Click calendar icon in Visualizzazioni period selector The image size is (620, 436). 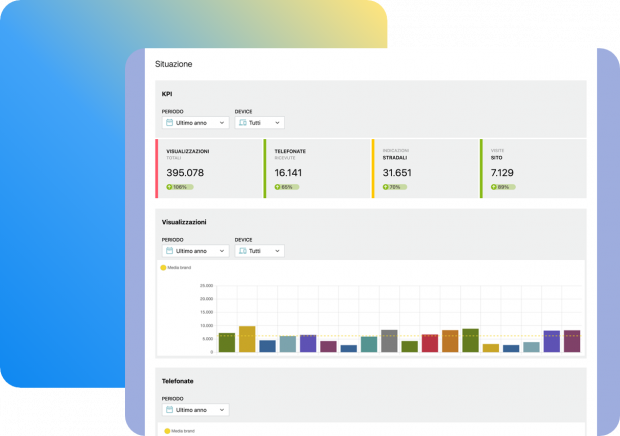169,251
